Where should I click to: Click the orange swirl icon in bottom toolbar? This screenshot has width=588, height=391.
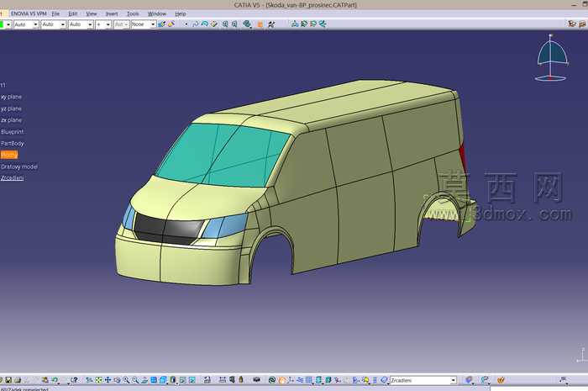[x=501, y=380]
